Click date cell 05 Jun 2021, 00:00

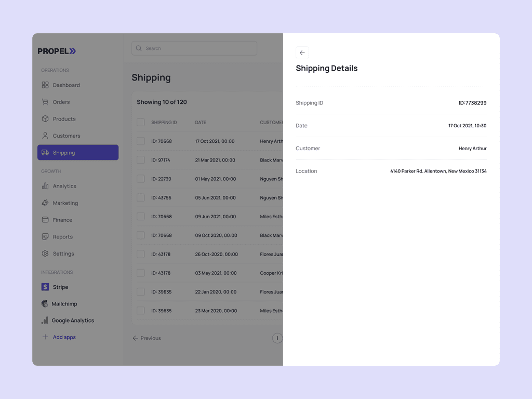point(215,198)
